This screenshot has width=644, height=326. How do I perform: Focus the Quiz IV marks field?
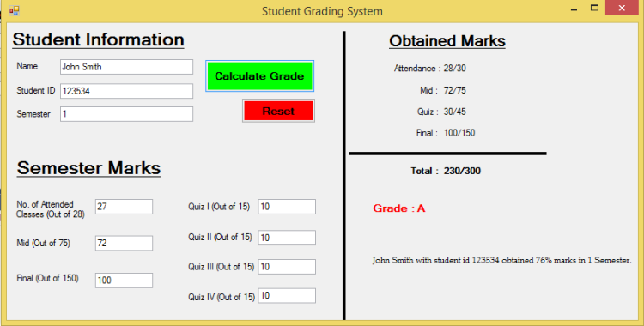point(287,296)
